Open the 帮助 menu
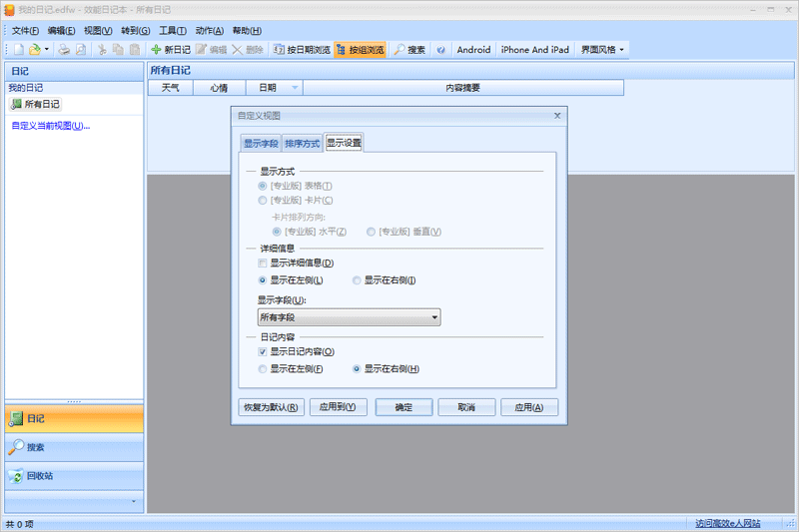 point(247,31)
